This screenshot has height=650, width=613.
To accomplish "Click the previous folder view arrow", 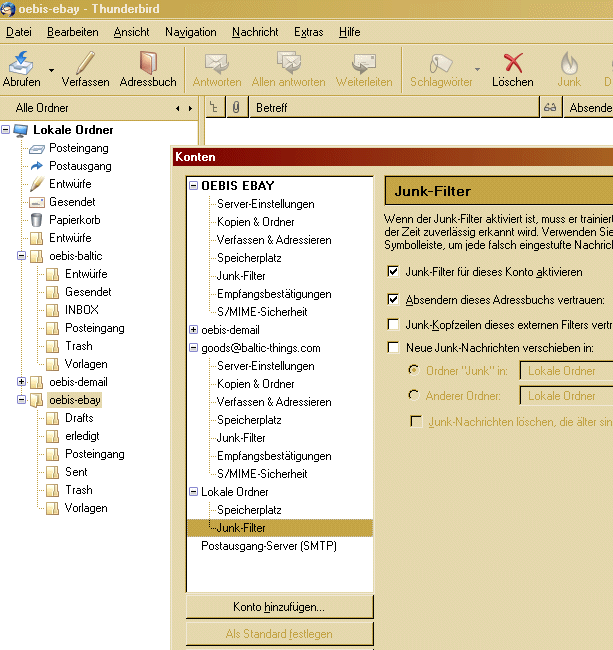I will tap(177, 108).
